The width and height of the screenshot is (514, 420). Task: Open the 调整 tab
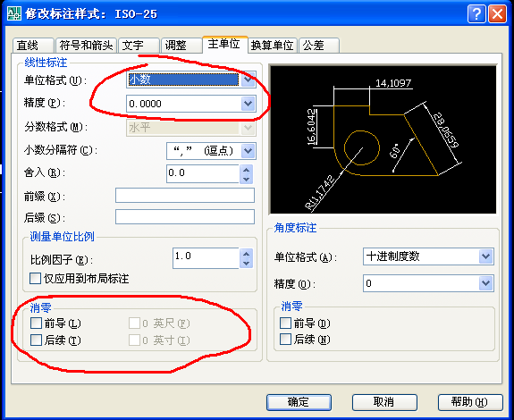pyautogui.click(x=181, y=46)
